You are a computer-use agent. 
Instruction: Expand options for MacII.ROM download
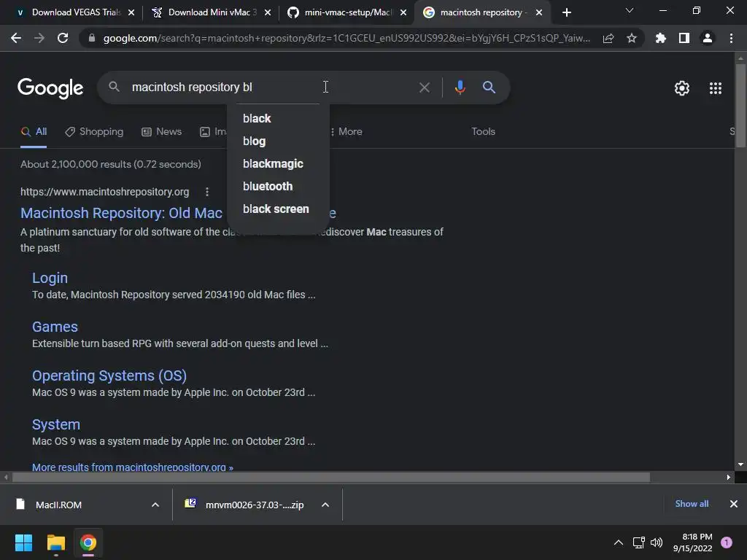155,505
